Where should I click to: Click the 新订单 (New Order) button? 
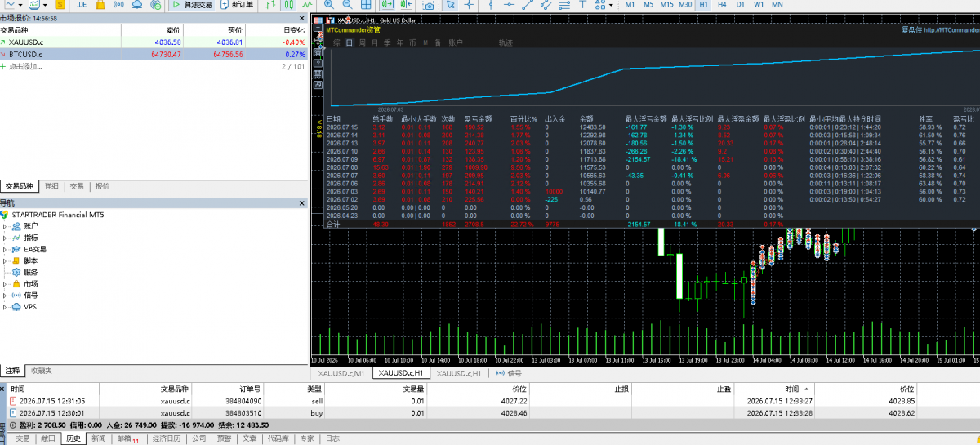coord(236,4)
